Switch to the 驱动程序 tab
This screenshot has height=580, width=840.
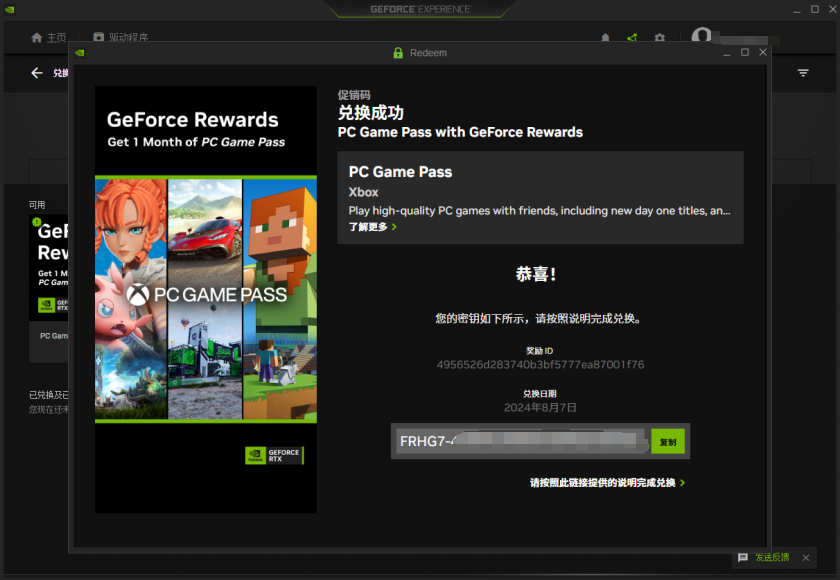click(121, 37)
